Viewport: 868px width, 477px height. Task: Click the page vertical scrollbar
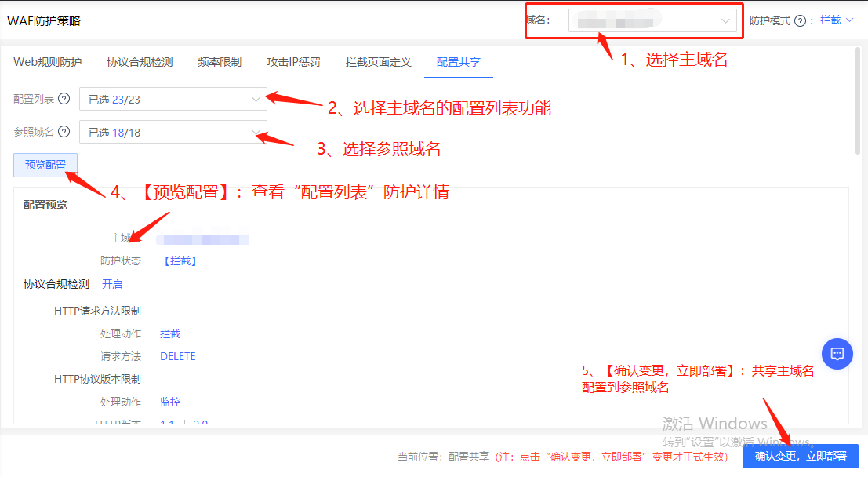point(858,100)
